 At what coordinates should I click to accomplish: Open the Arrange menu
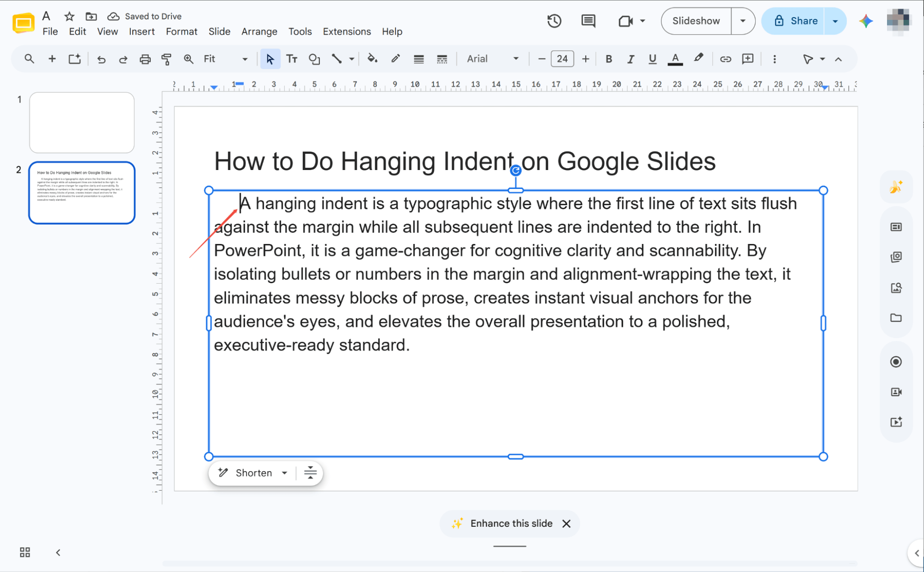click(x=259, y=31)
